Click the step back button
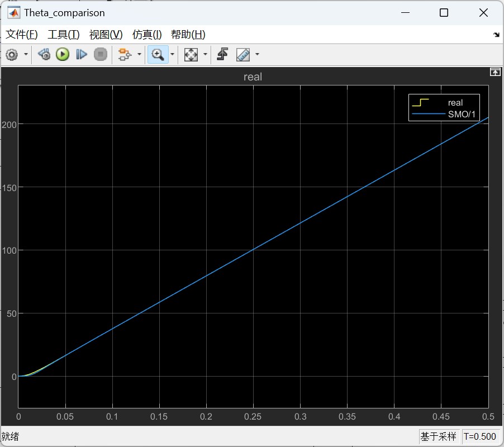 44,54
